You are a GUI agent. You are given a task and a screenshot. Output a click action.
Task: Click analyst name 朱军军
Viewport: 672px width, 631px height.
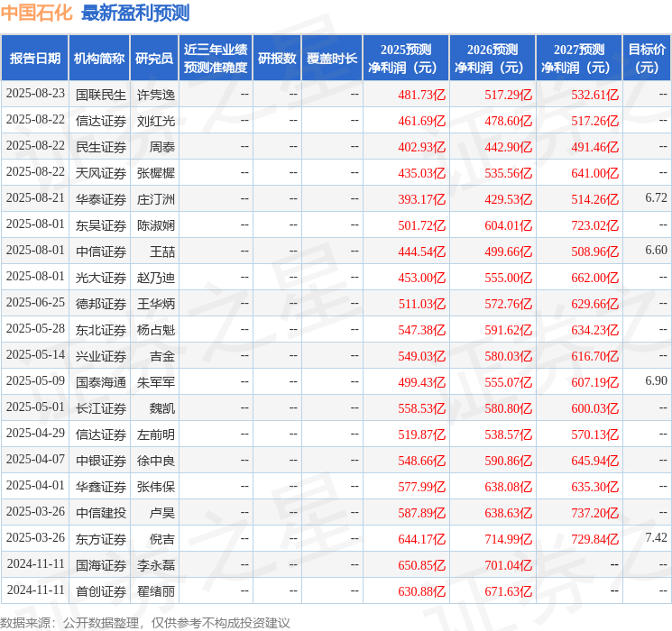(x=156, y=382)
